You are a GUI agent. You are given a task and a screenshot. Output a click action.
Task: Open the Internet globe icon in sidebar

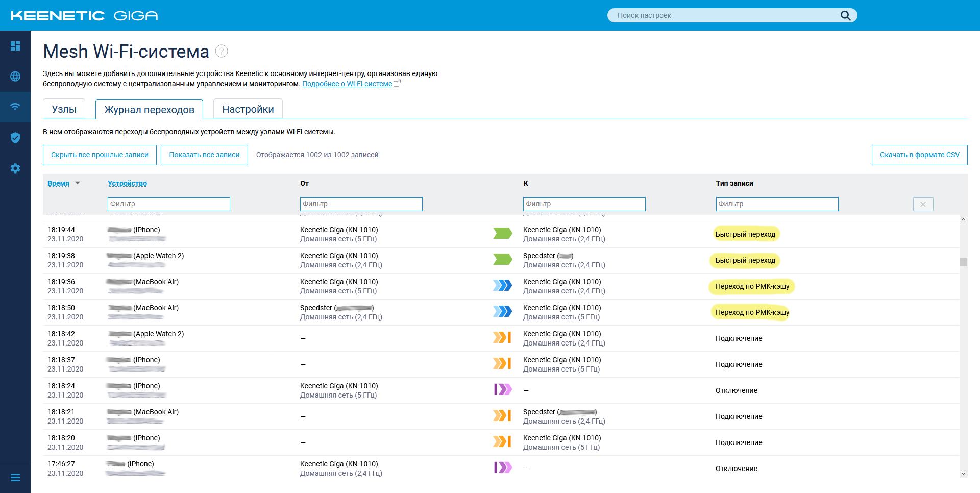tap(15, 77)
